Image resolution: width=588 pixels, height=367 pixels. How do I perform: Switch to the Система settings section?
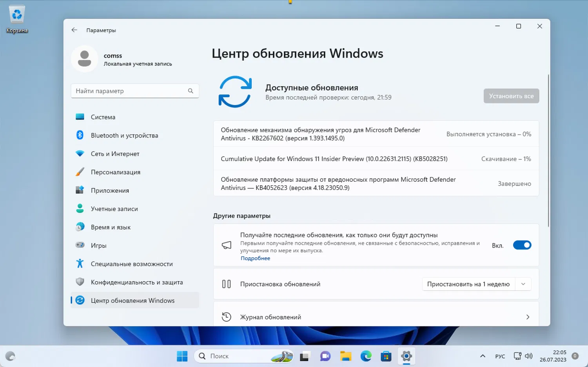tap(80, 117)
